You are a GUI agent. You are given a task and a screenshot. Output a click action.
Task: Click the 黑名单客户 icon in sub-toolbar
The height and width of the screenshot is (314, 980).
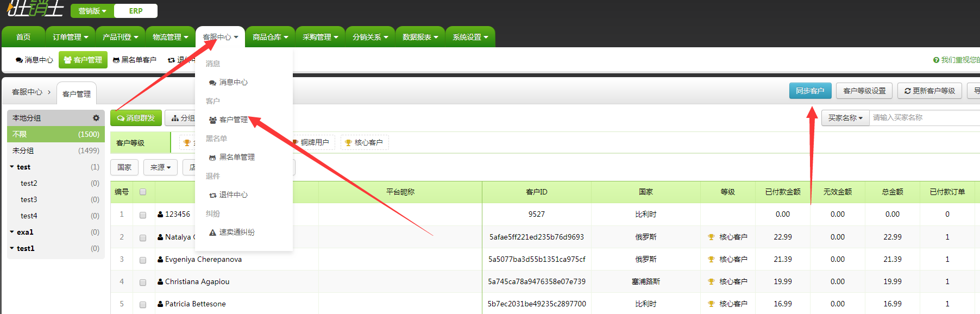116,60
